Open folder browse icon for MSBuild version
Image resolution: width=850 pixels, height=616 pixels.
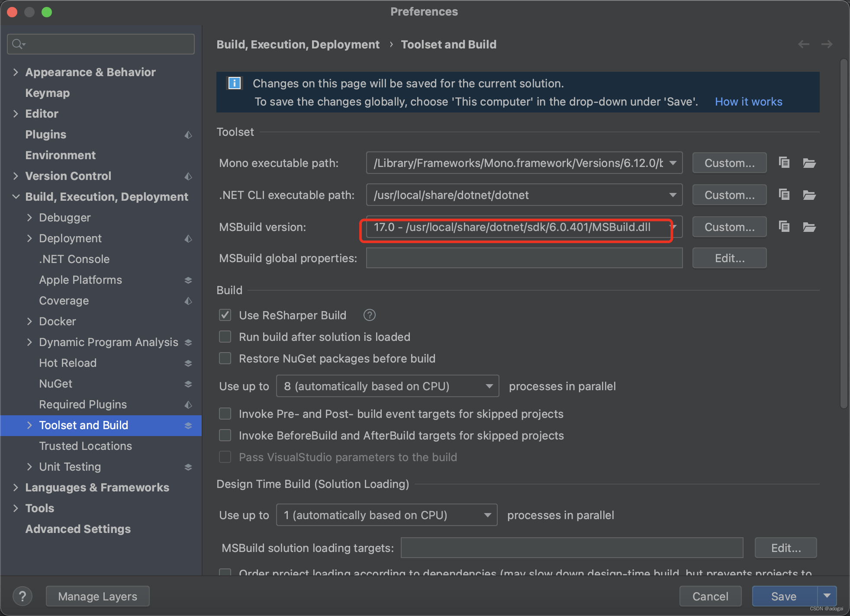pyautogui.click(x=809, y=227)
